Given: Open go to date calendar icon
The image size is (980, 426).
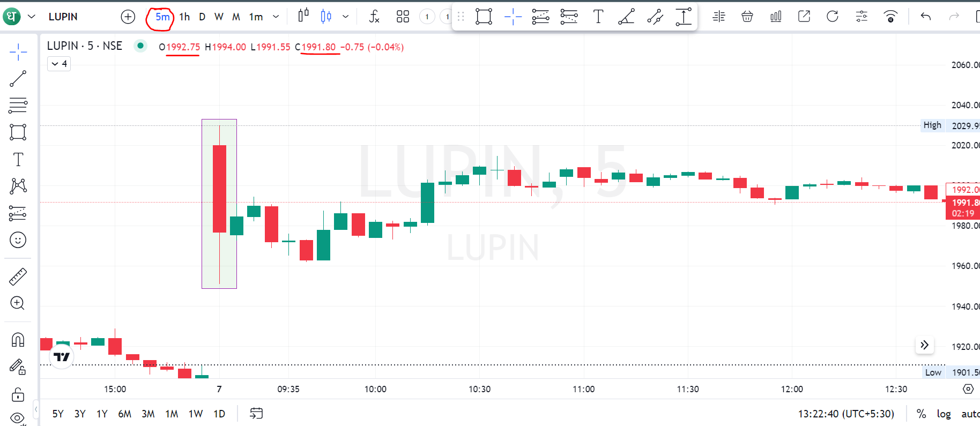Looking at the screenshot, I should point(256,413).
